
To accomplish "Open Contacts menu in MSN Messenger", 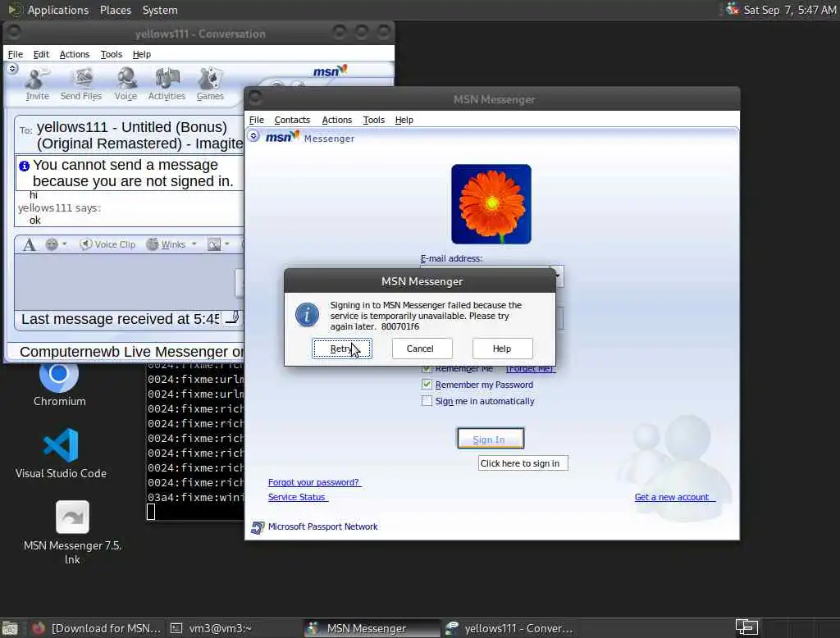I will (292, 120).
